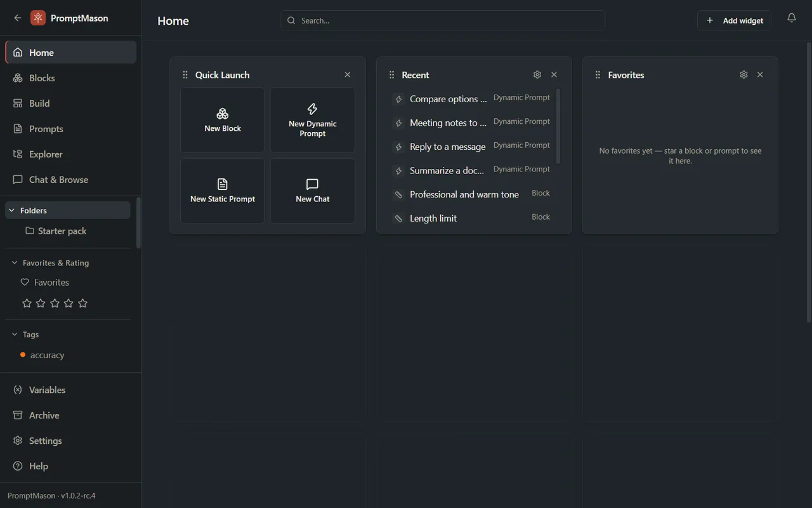
Task: Open Settings in sidebar
Action: coord(70,441)
